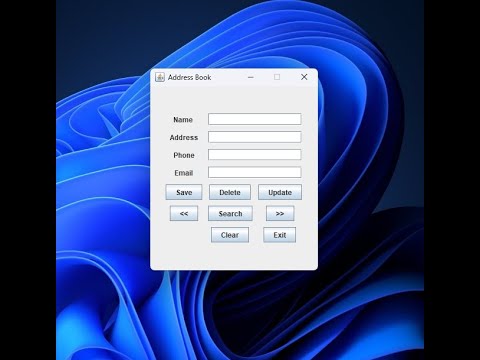Go to previous record with << button
480x360 pixels.
tap(184, 213)
